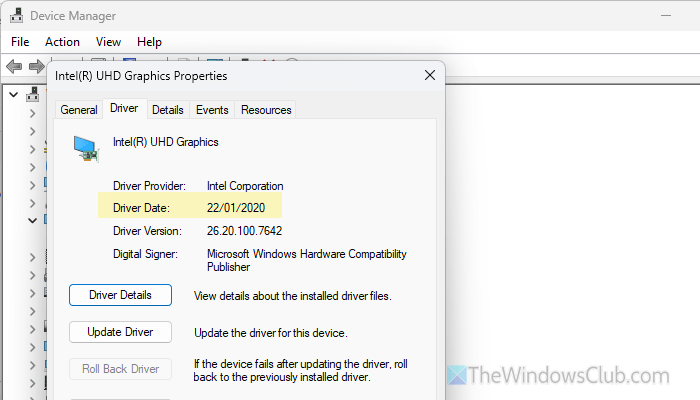Screen dimensions: 700x400
Task: Switch to the General tab
Action: (79, 110)
